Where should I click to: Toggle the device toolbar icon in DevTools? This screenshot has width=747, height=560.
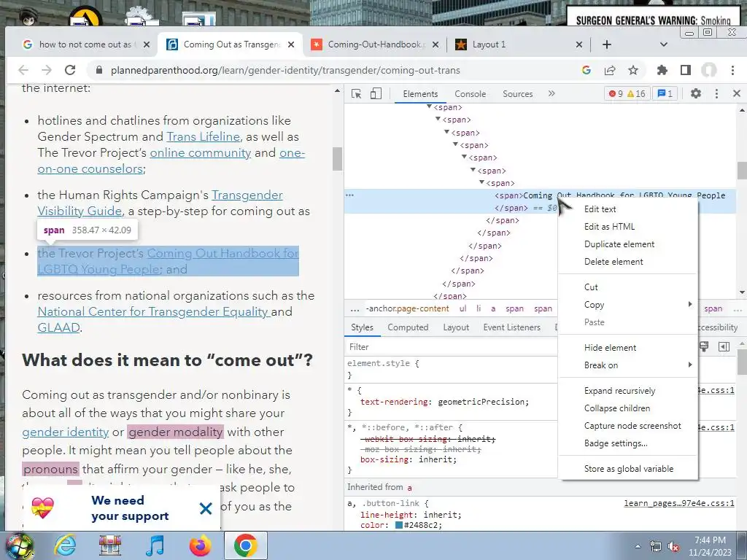coord(376,94)
